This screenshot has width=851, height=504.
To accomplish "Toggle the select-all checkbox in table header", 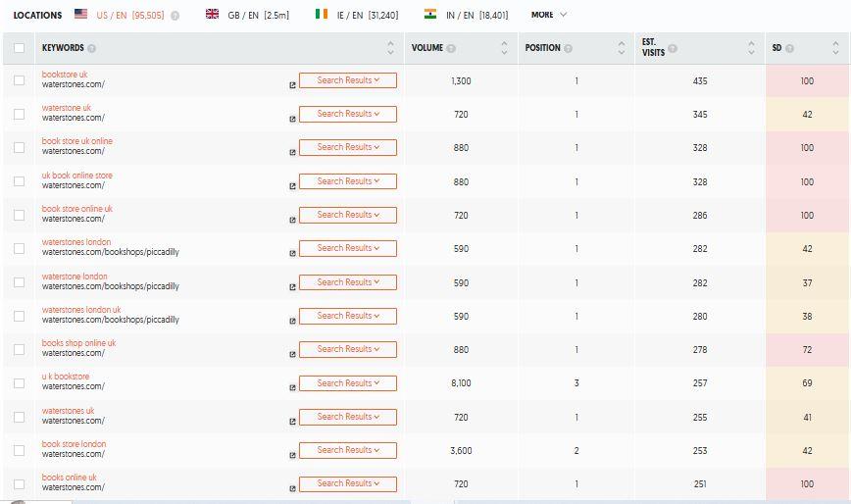I will click(x=19, y=48).
